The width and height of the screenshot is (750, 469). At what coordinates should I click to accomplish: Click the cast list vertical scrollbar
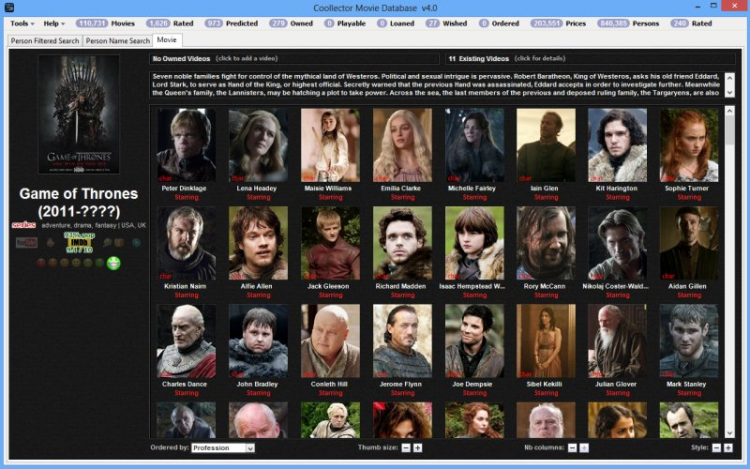(729, 271)
